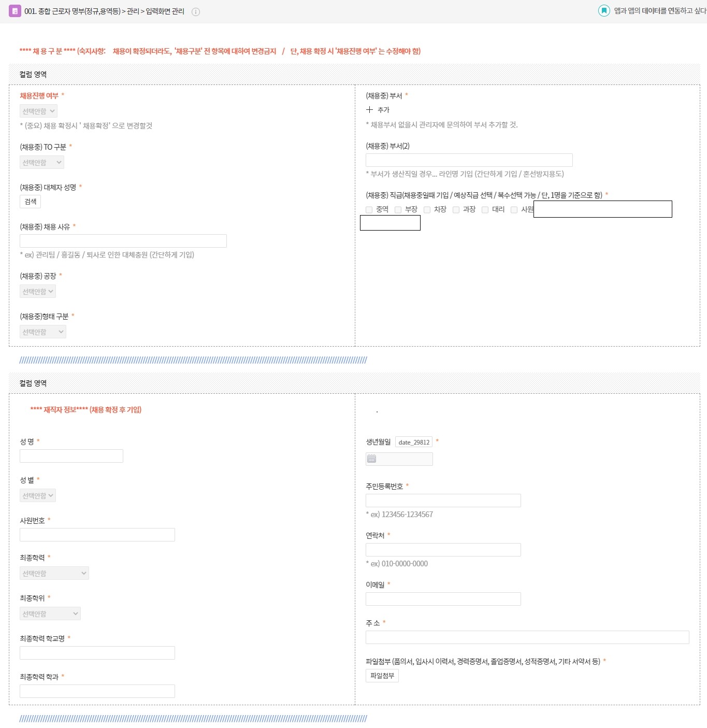Screen dimensions: 707x728
Task: Click the ex) 010-0000-0000 hint text
Action: (397, 563)
